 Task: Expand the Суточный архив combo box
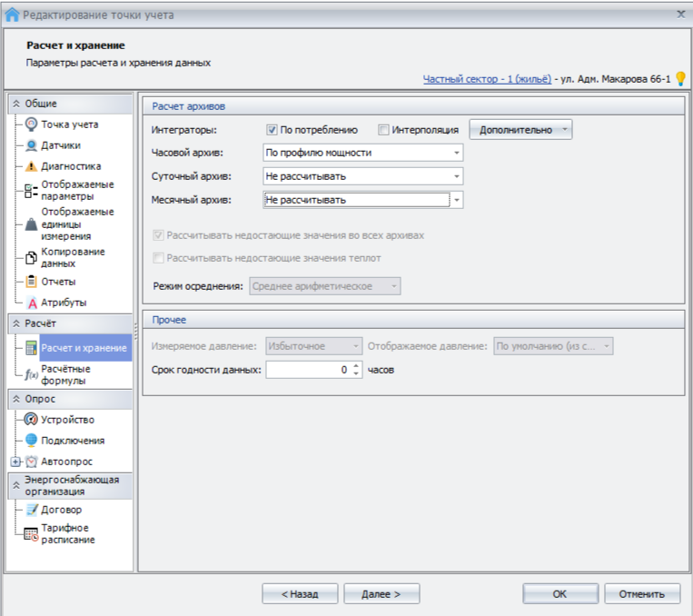[456, 176]
